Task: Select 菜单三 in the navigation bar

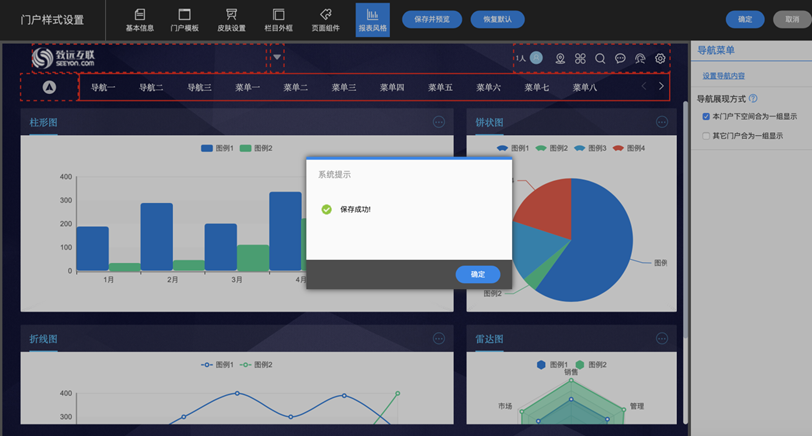Action: [x=344, y=88]
